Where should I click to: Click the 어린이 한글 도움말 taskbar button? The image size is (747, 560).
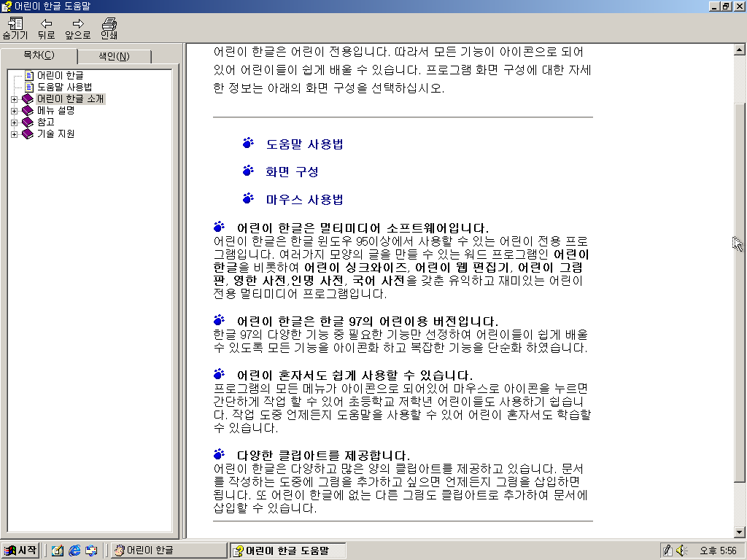[x=287, y=551]
